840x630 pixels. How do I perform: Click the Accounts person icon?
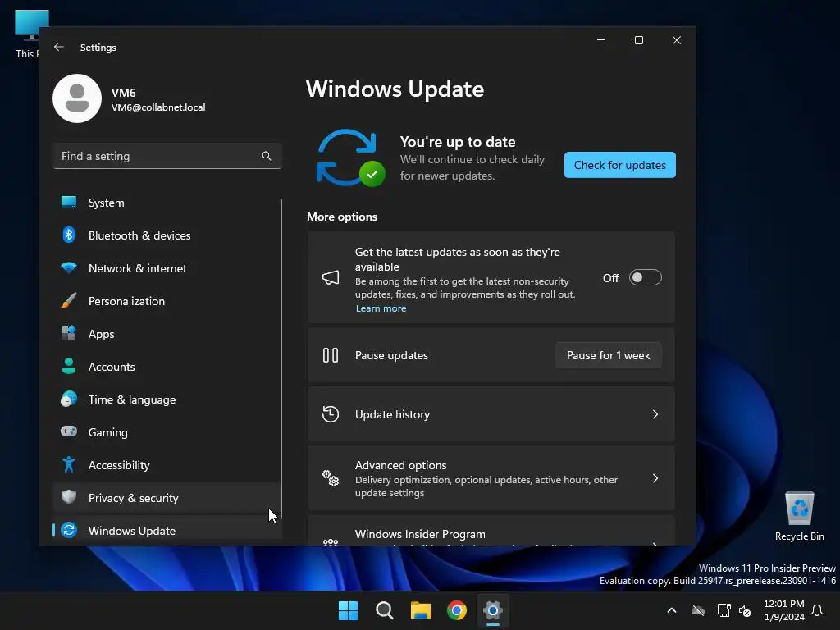(69, 366)
